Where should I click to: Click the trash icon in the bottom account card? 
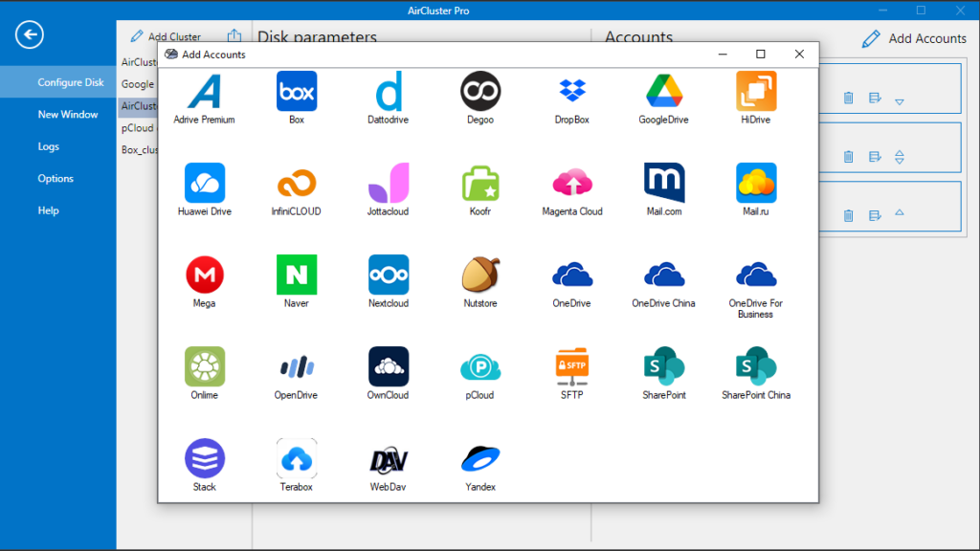click(x=848, y=215)
